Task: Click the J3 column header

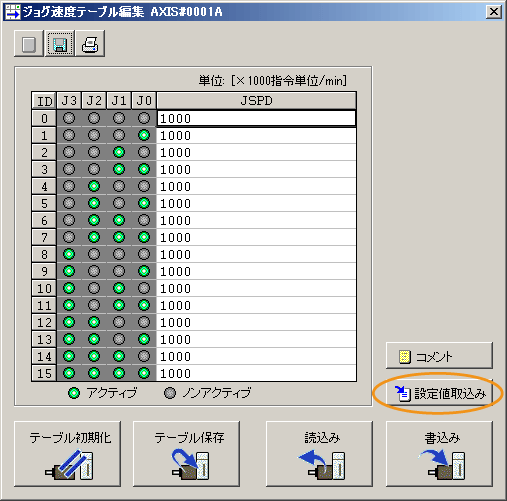Action: (x=69, y=101)
